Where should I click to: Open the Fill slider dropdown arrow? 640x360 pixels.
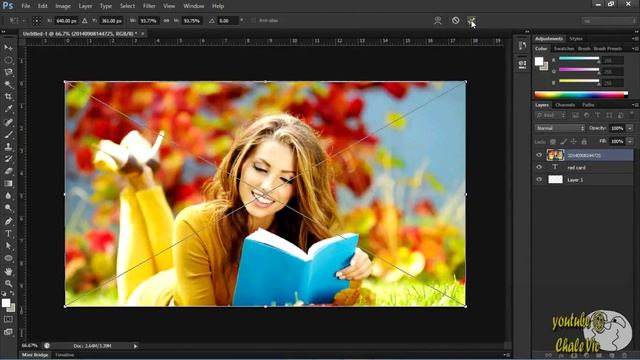point(630,142)
